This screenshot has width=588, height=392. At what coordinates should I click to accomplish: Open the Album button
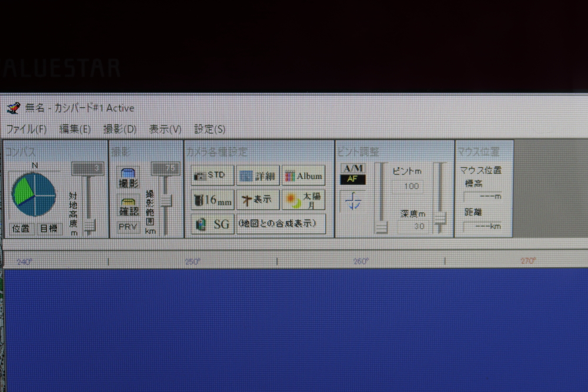(x=303, y=175)
